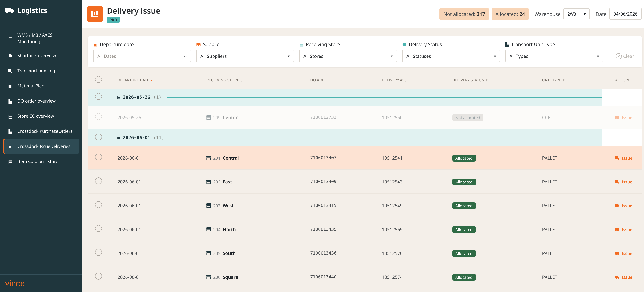
Task: Click the orange Delivery issue app icon
Action: click(95, 14)
